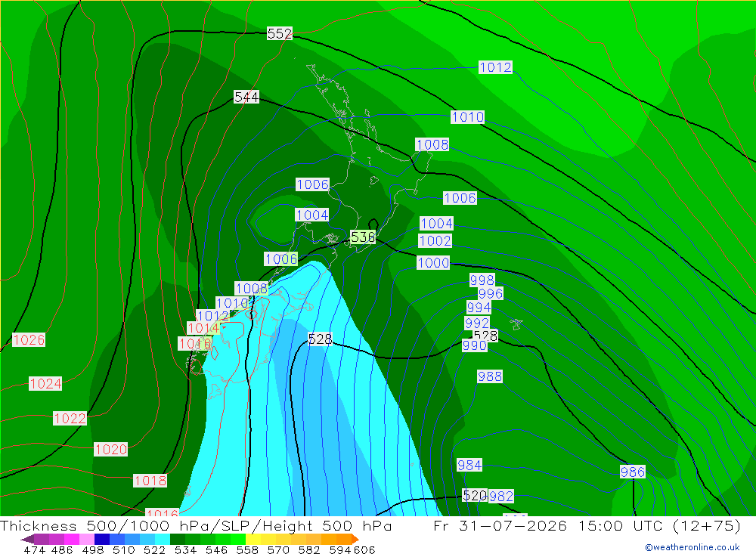Viewport: 756px width, 554px height.
Task: Click the 546 legend scale value
Action: tap(216, 549)
